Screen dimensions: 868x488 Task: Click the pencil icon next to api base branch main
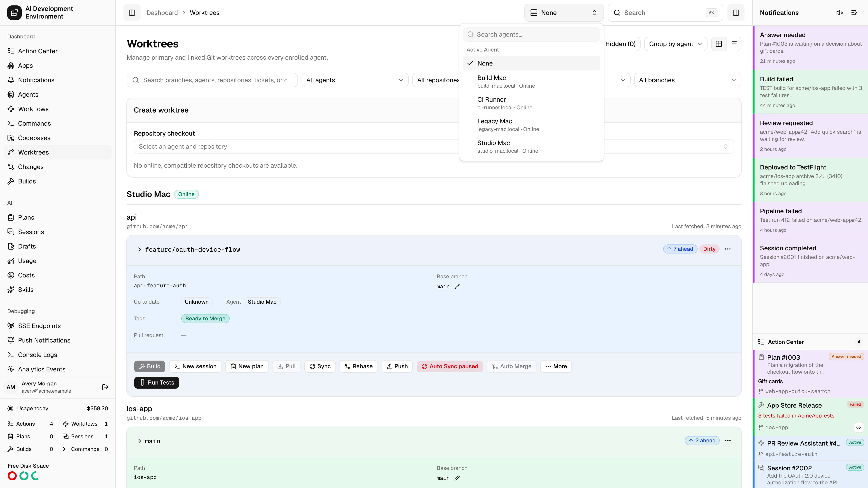point(457,287)
